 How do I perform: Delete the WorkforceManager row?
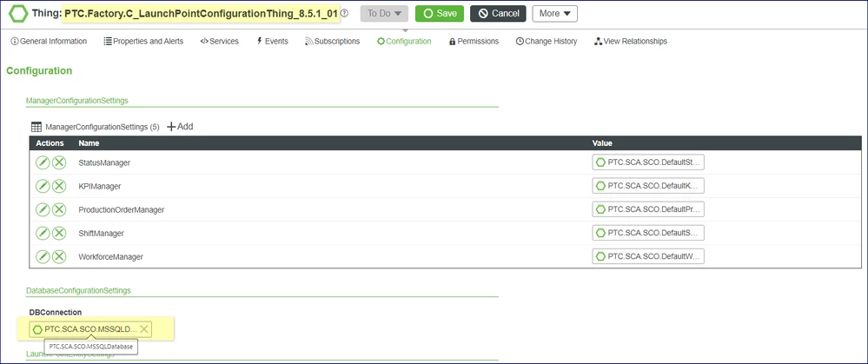click(x=59, y=256)
